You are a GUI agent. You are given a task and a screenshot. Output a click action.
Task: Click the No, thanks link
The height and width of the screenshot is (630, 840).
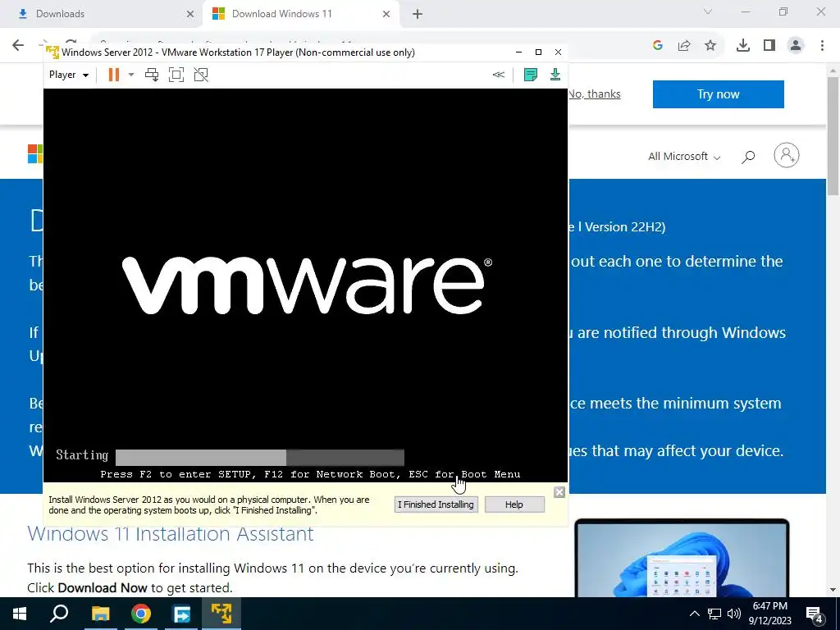[595, 94]
